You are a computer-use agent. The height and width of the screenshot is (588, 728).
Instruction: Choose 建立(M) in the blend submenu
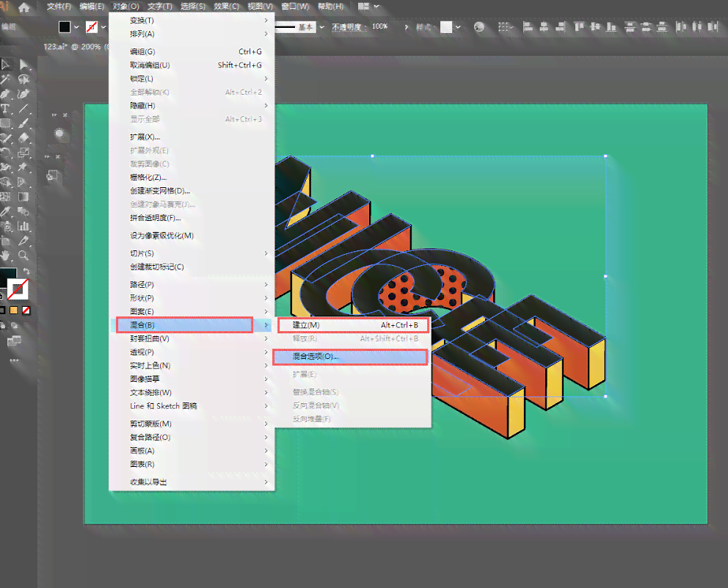click(x=353, y=325)
